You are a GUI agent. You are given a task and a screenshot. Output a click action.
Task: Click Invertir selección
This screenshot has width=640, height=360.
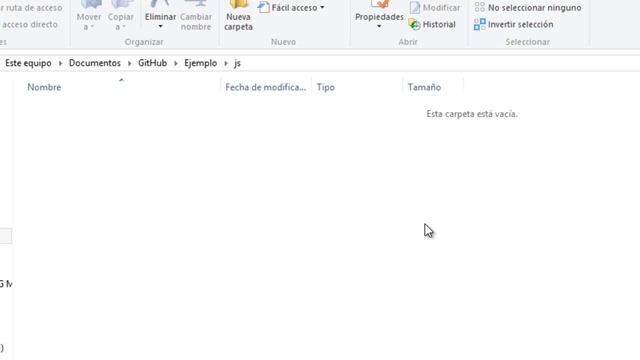[x=513, y=24]
